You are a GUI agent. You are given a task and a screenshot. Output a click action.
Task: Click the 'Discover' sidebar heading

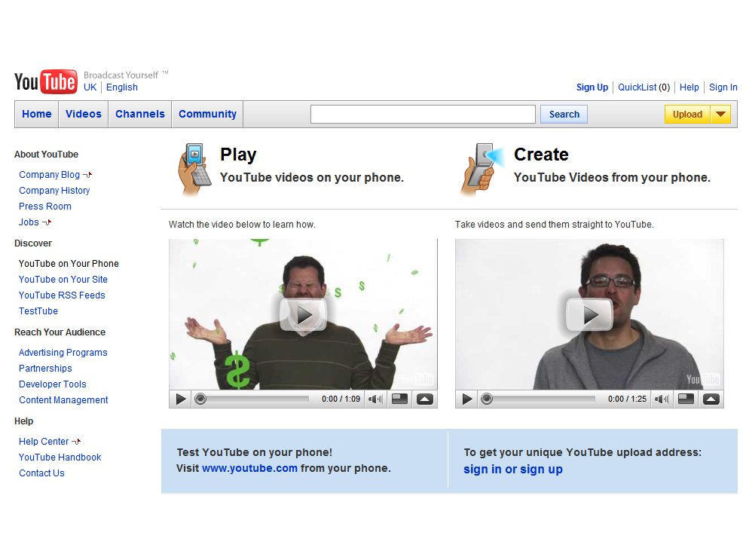(x=33, y=243)
